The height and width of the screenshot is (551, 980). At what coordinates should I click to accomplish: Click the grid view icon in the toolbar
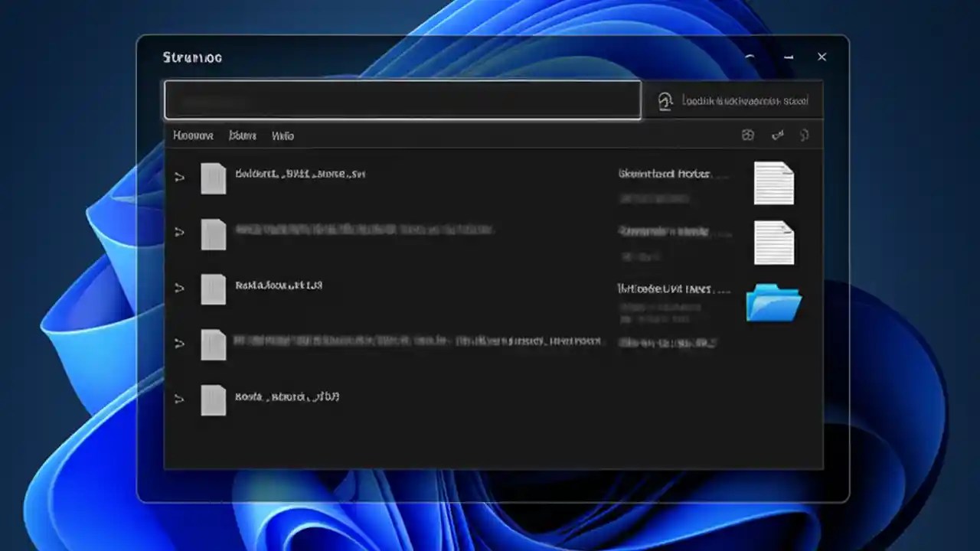pyautogui.click(x=749, y=135)
